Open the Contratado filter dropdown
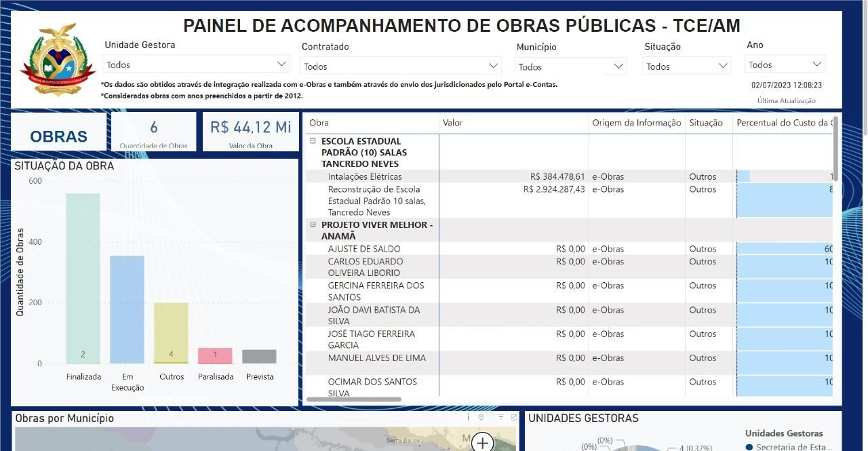Screen dimensions: 868x451 click(492, 66)
